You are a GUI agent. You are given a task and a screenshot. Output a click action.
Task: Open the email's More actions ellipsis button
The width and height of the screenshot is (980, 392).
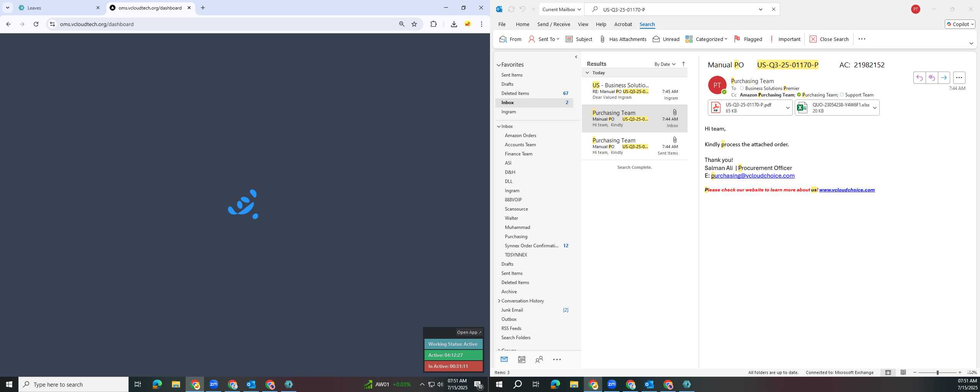[x=959, y=78]
